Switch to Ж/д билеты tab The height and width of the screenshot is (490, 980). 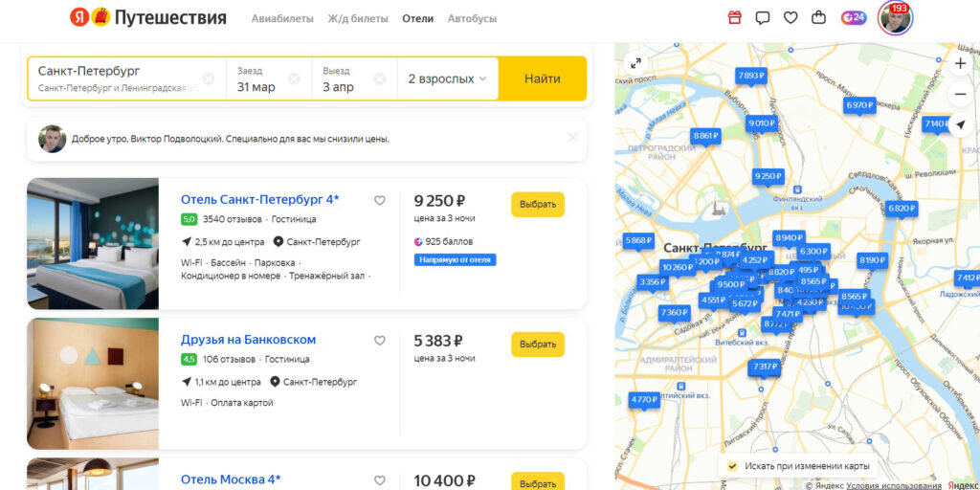tap(358, 19)
